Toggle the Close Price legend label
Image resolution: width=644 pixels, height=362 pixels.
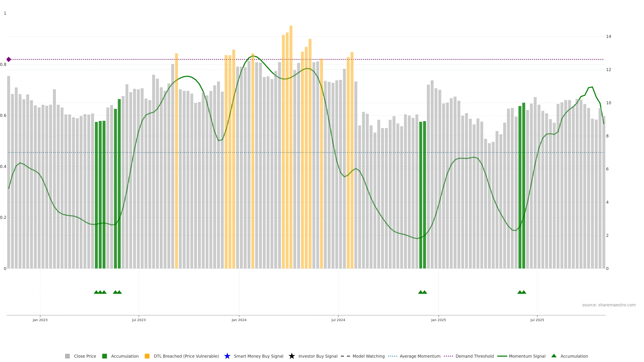pyautogui.click(x=85, y=356)
